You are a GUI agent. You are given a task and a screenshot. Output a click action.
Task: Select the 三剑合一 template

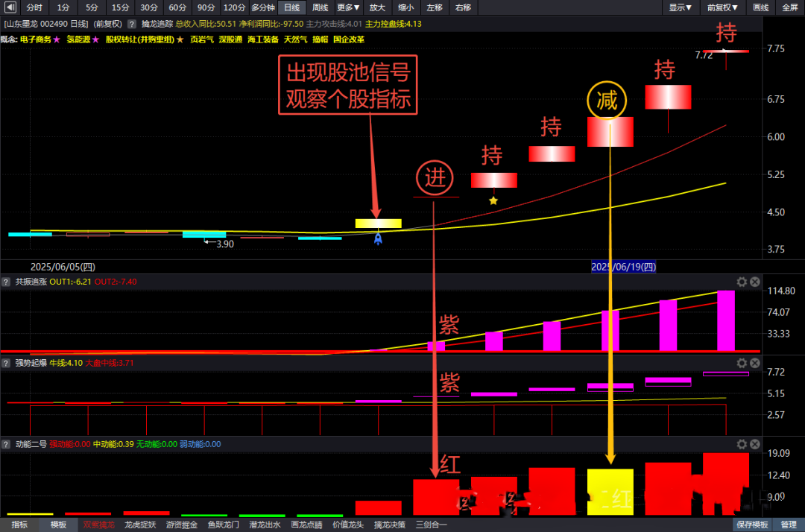[x=432, y=525]
